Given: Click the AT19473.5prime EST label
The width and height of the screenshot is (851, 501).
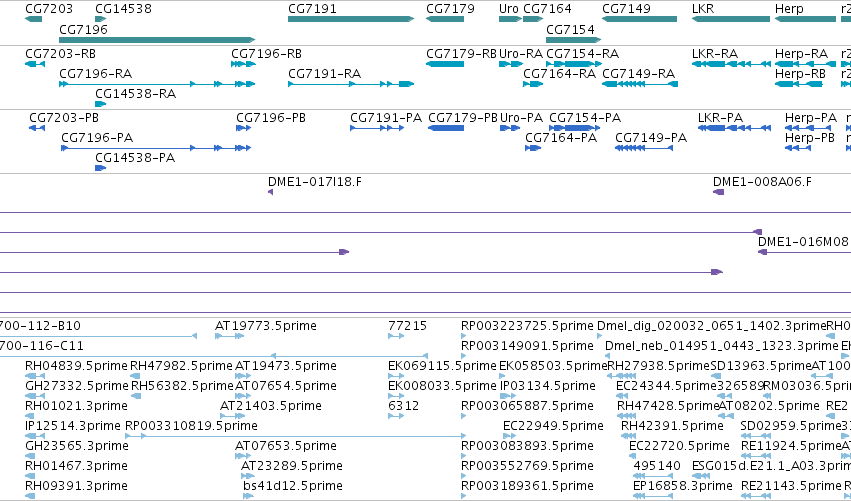Looking at the screenshot, I should (x=286, y=366).
